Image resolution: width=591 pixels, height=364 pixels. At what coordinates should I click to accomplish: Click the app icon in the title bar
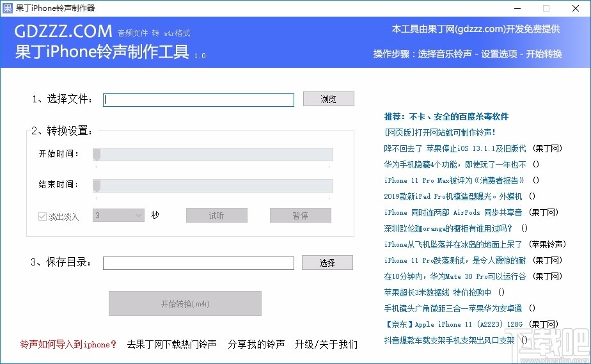click(7, 8)
